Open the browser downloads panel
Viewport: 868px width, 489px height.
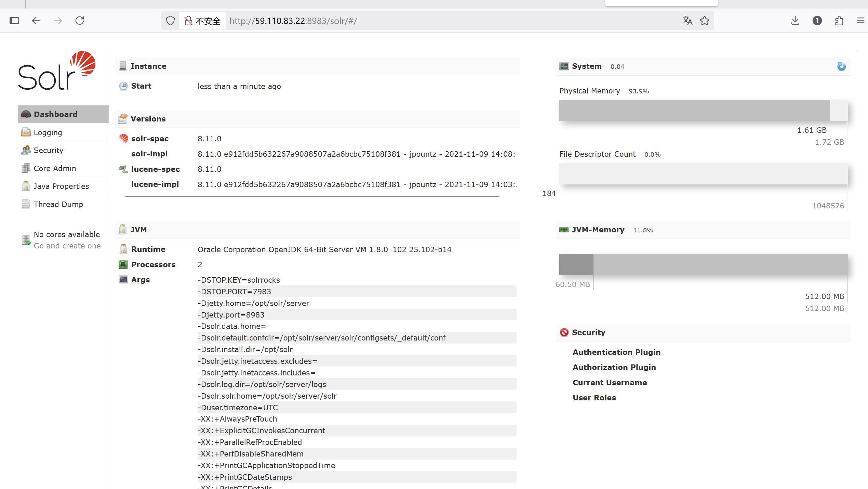[x=795, y=21]
